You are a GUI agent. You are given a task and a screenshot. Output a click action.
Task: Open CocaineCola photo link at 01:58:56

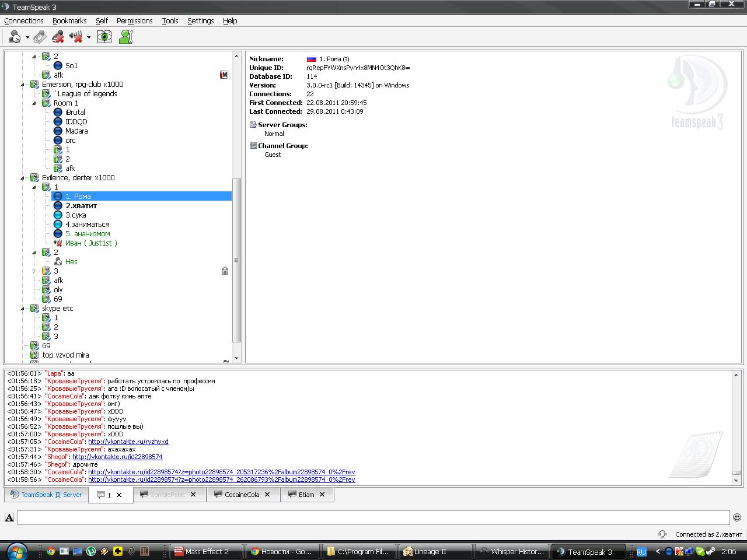click(222, 480)
